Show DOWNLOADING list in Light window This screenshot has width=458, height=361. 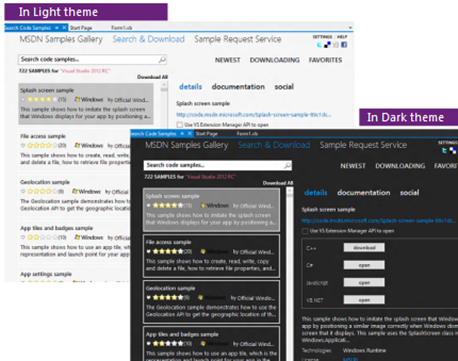tap(275, 60)
